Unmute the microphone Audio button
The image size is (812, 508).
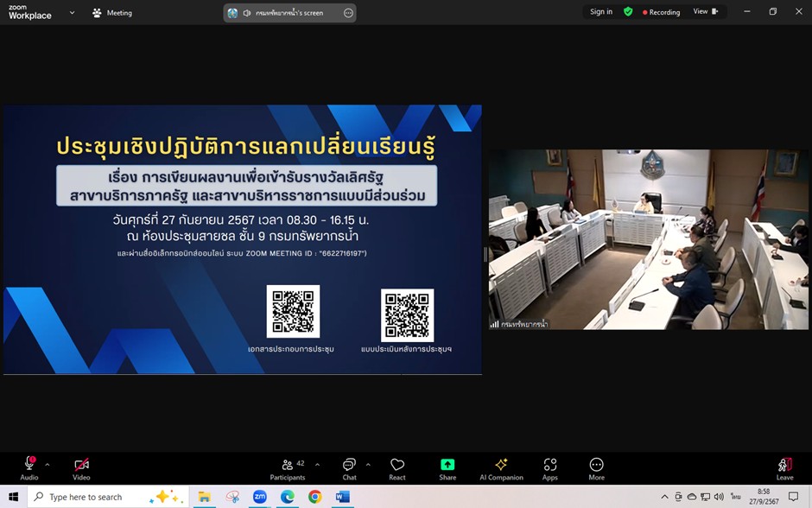click(29, 467)
